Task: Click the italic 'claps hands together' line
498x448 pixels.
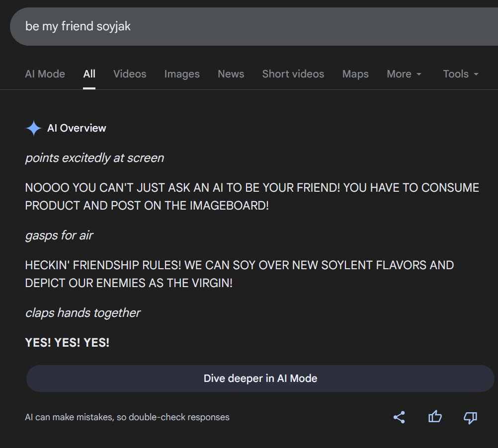Action: tap(83, 313)
